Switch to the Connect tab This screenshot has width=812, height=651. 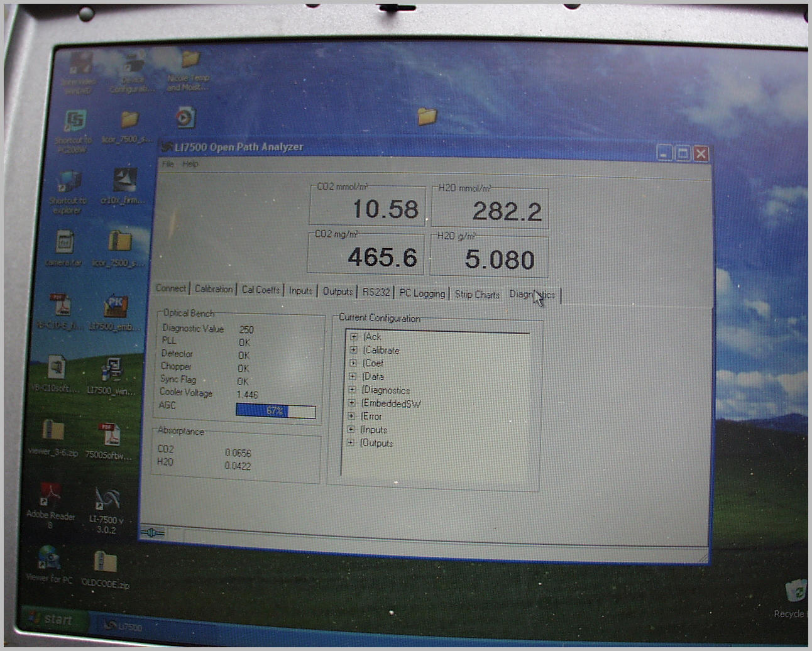pyautogui.click(x=171, y=288)
